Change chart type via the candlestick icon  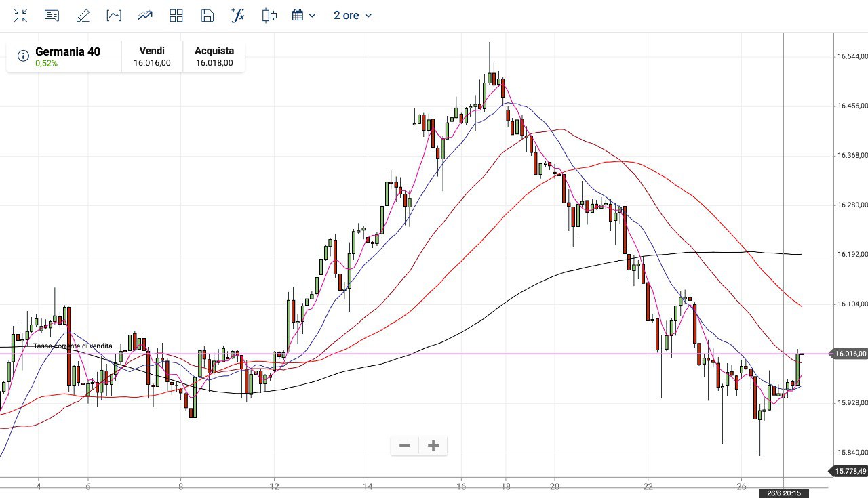pyautogui.click(x=269, y=16)
